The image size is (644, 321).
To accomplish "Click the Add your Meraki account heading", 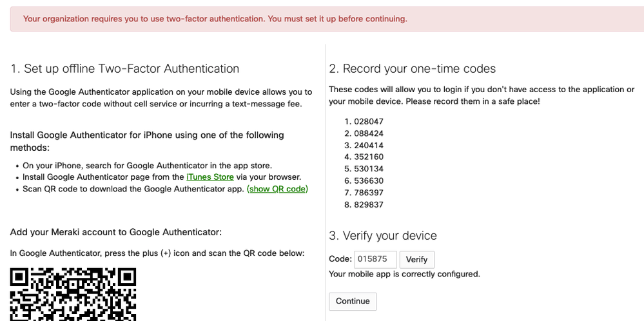I will (x=116, y=232).
